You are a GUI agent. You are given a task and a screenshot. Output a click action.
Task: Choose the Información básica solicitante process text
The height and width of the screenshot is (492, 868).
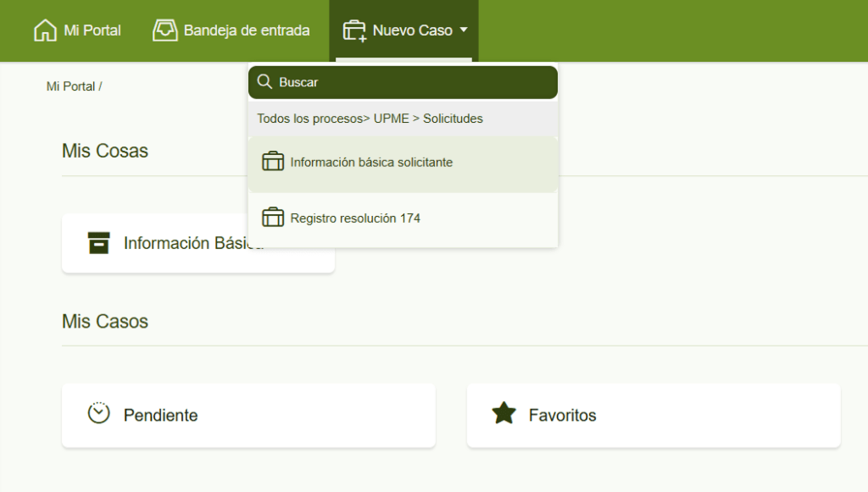371,162
